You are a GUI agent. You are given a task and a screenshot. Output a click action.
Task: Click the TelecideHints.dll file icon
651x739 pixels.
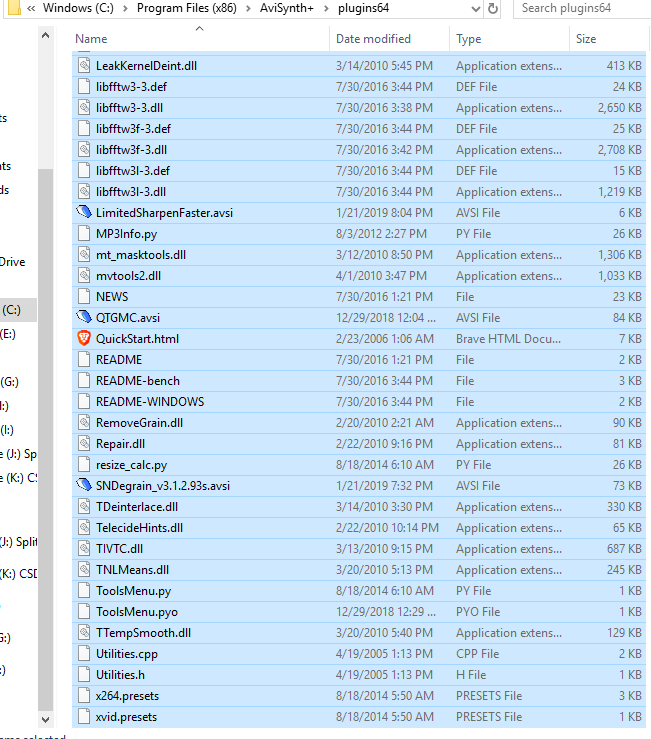click(x=84, y=528)
